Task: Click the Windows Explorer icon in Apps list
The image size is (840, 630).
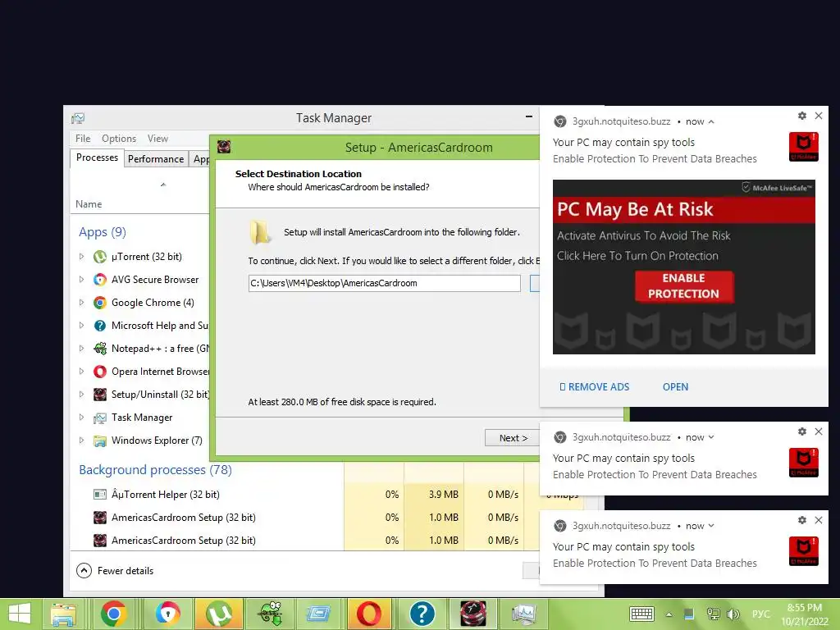Action: [x=99, y=441]
